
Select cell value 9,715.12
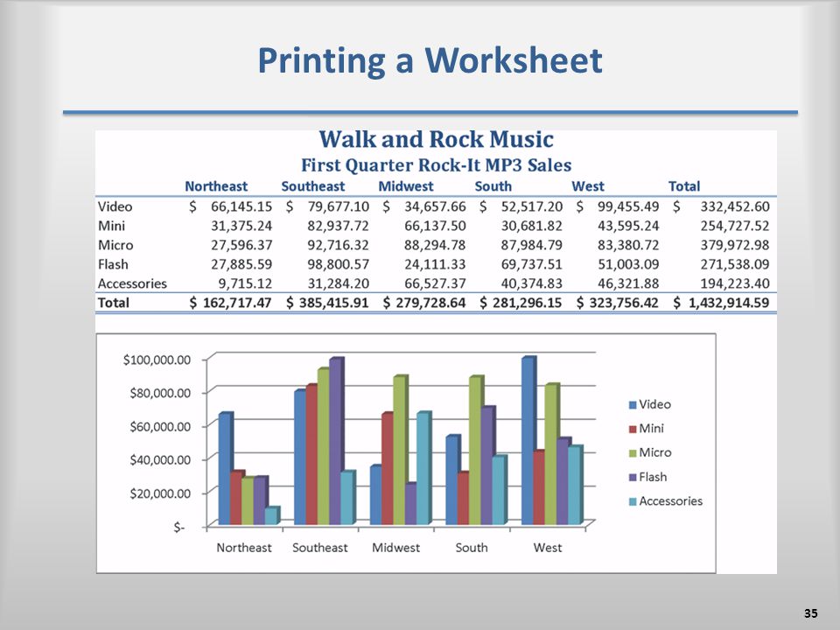(245, 283)
